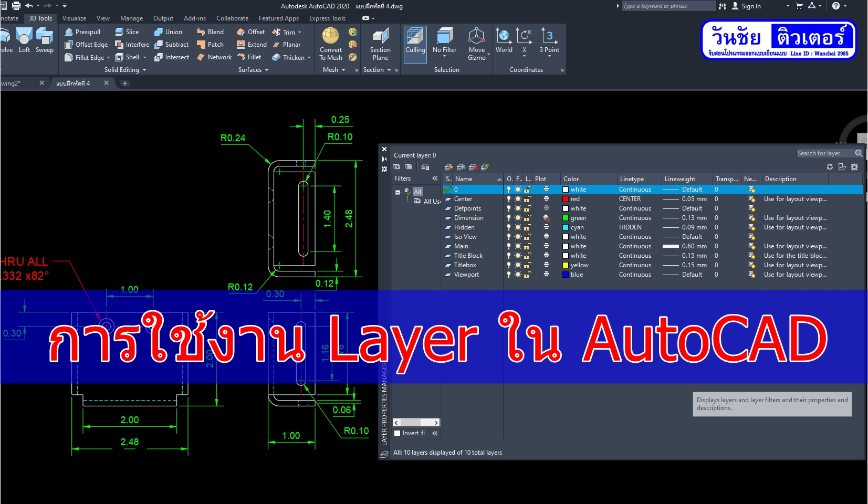Select the Patch surface tool
The image size is (868, 504).
[x=210, y=45]
